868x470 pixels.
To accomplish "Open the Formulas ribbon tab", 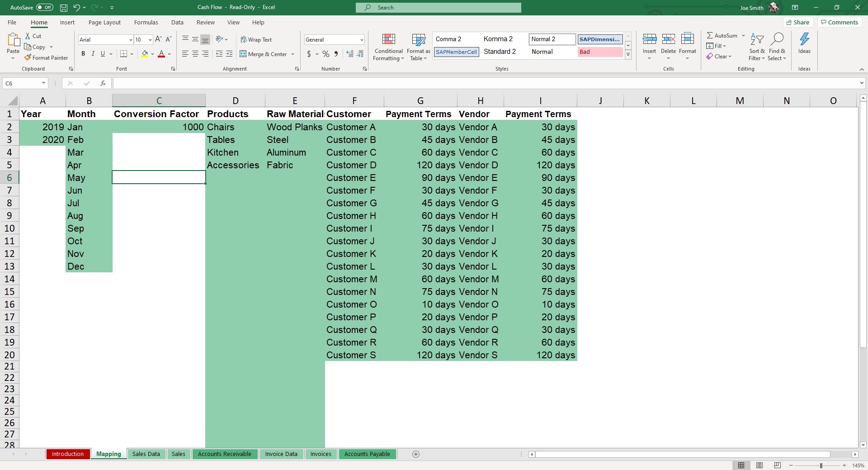I will click(146, 22).
